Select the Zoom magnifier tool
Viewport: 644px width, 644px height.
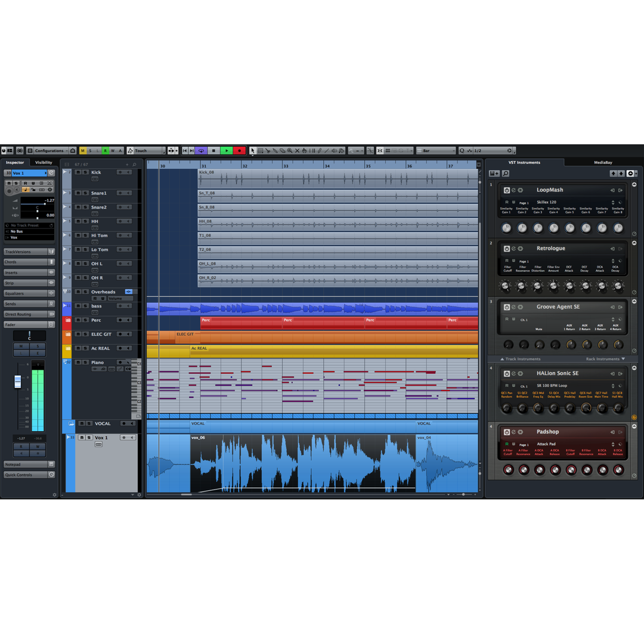point(290,151)
